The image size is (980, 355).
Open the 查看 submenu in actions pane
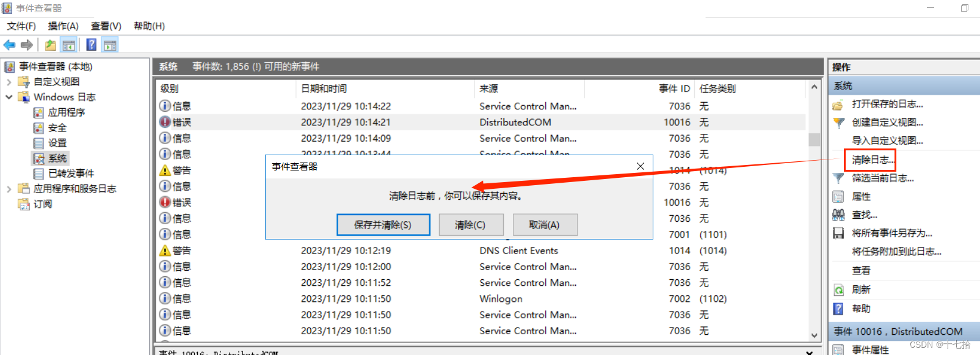[861, 271]
